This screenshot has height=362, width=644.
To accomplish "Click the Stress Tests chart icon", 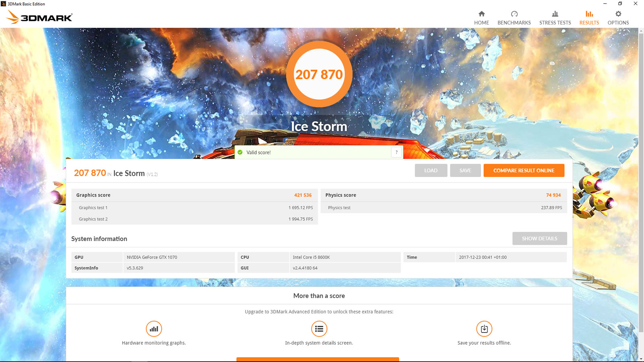I will coord(555,14).
